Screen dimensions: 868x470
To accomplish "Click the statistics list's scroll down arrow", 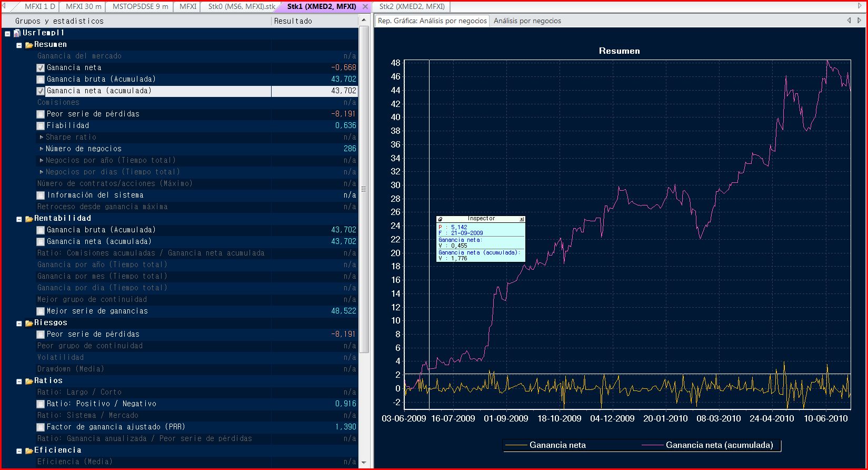I will pos(363,463).
